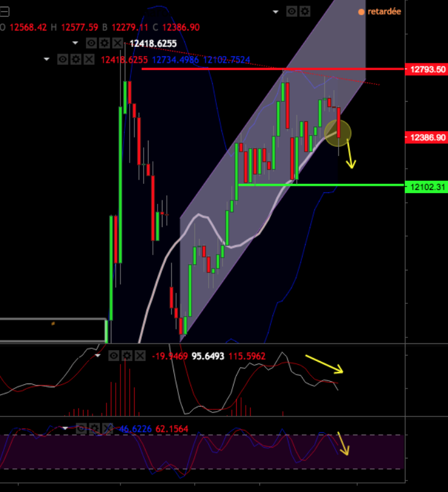Select the red 12793.50 resistance price label
This screenshot has width=448, height=492.
point(426,69)
